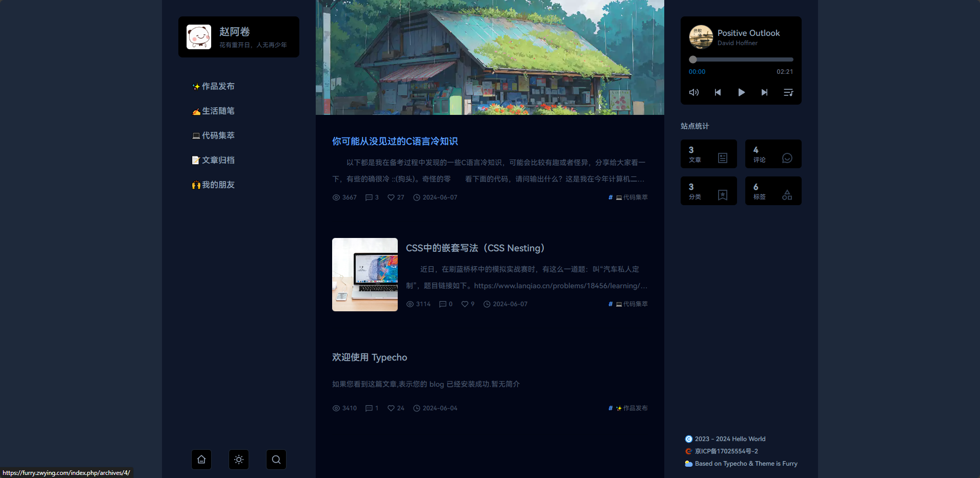The width and height of the screenshot is (980, 478).
Task: Open 我的朋友 sidebar menu item
Action: [x=213, y=185]
